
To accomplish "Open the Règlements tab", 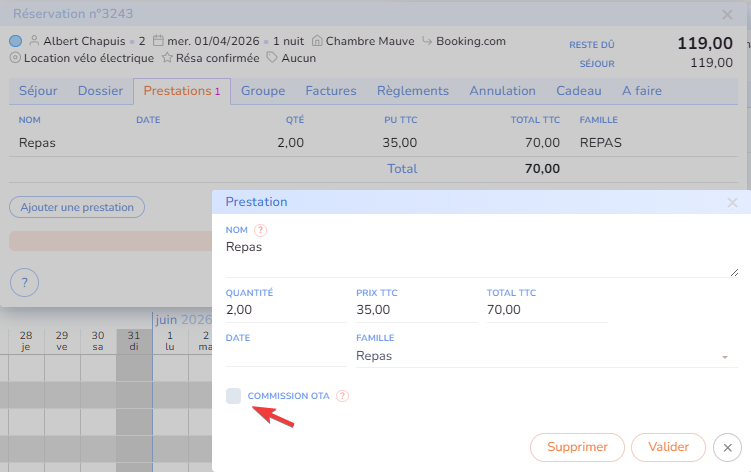I will click(x=413, y=91).
